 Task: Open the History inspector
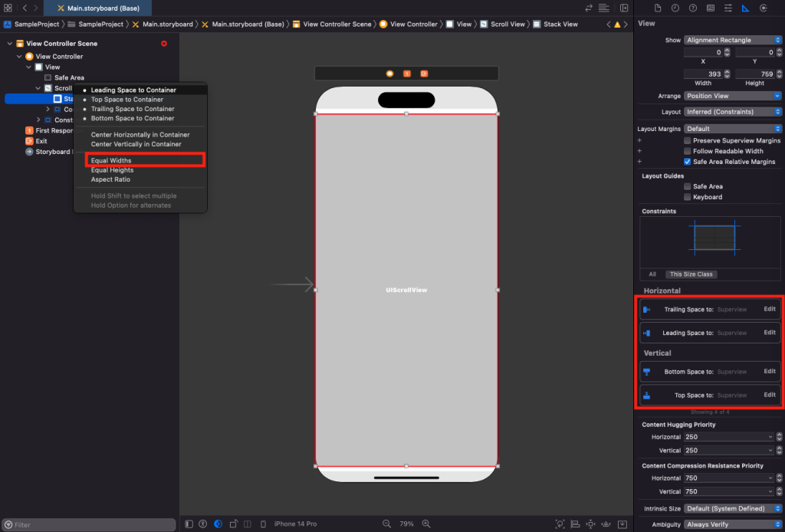[x=675, y=7]
